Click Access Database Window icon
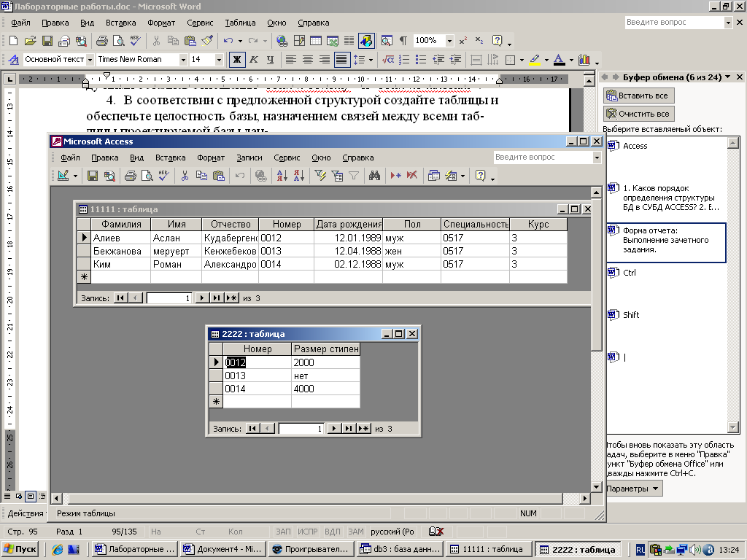Screen dimensions: 747x560 (433, 176)
